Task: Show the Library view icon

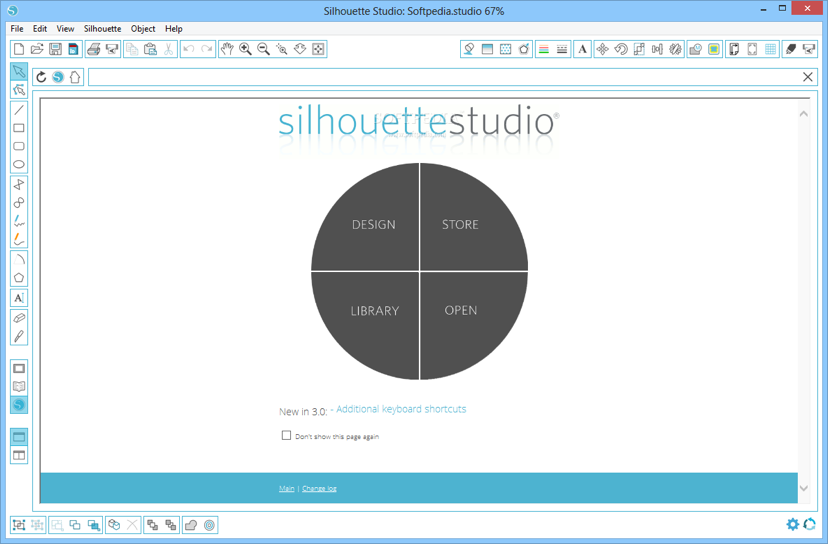Action: [19, 387]
